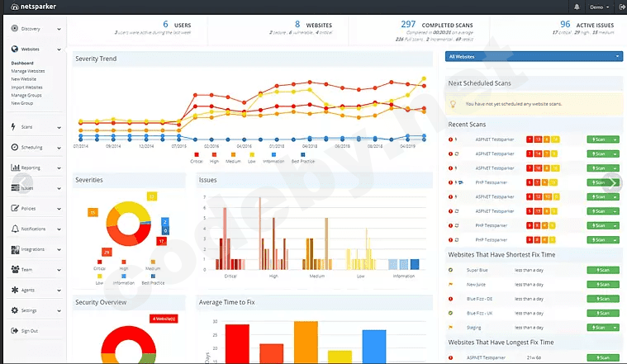Screen dimensions: 627x364
Task: Open the Scheduling clock icon
Action: coord(15,147)
